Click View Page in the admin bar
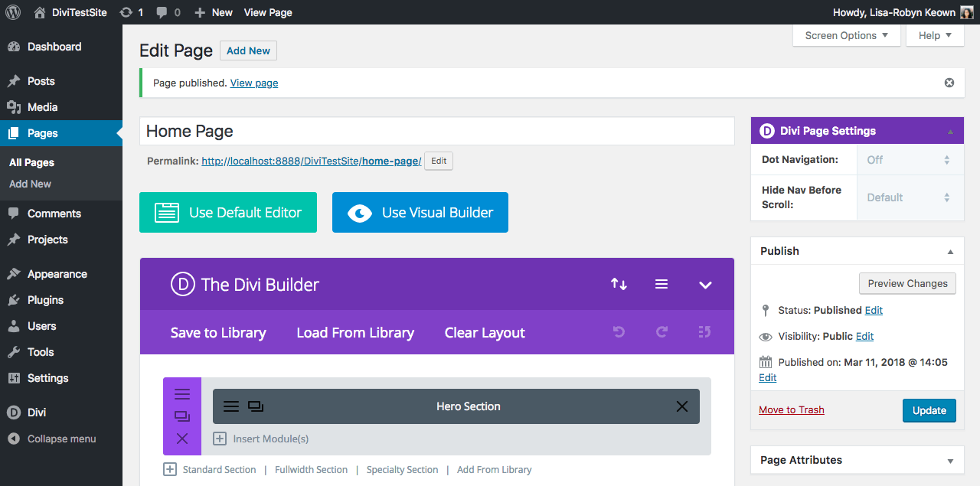The width and height of the screenshot is (980, 486). (268, 12)
